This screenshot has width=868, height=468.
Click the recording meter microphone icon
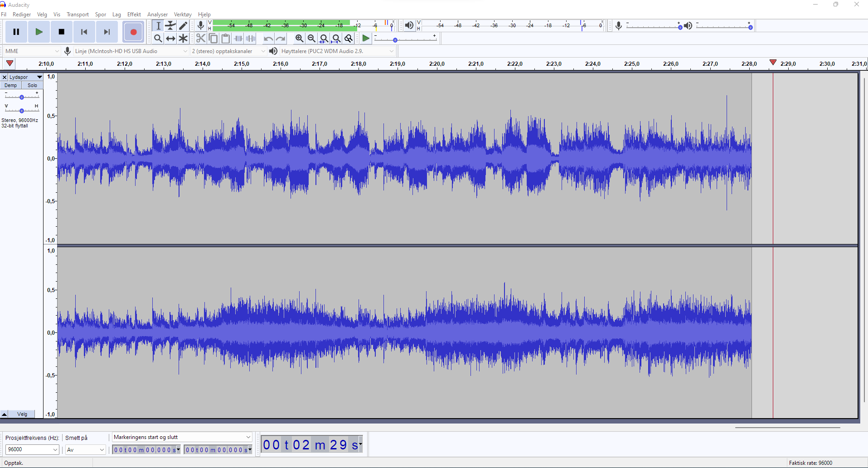(201, 26)
